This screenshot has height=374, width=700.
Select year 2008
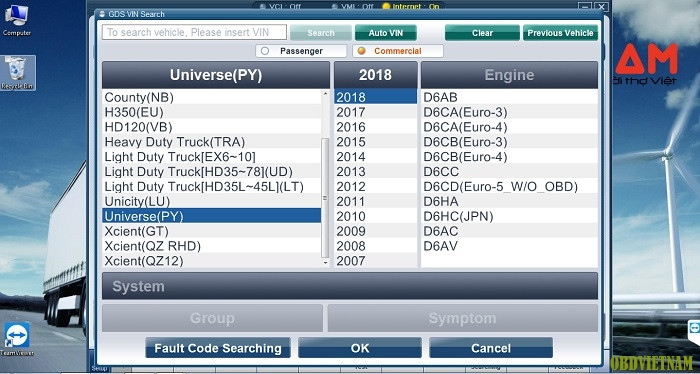[375, 246]
